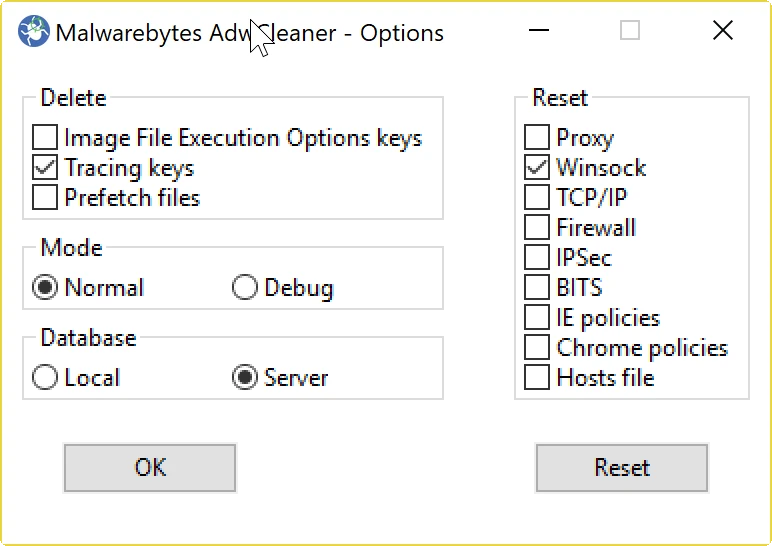Click the Malwarebytes AdwCleaner title bar icon
The image size is (772, 546).
coord(34,32)
